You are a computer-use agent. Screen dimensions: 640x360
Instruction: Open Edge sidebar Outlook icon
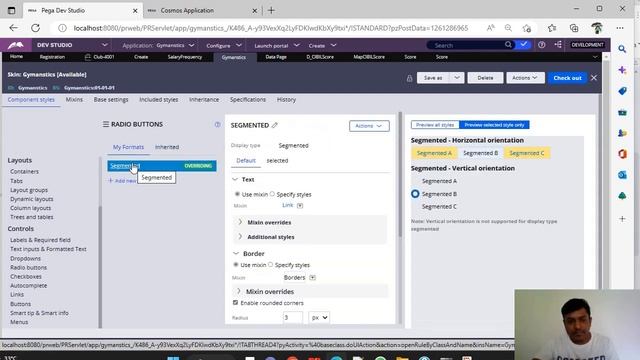pos(622,175)
